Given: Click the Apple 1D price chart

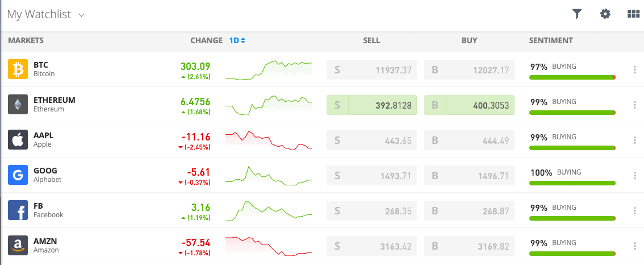Looking at the screenshot, I should [x=269, y=140].
